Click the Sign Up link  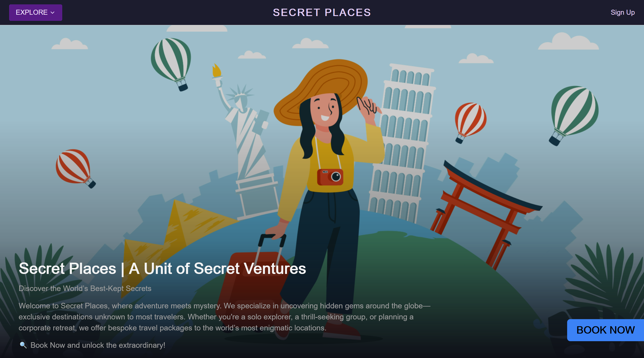coord(622,12)
